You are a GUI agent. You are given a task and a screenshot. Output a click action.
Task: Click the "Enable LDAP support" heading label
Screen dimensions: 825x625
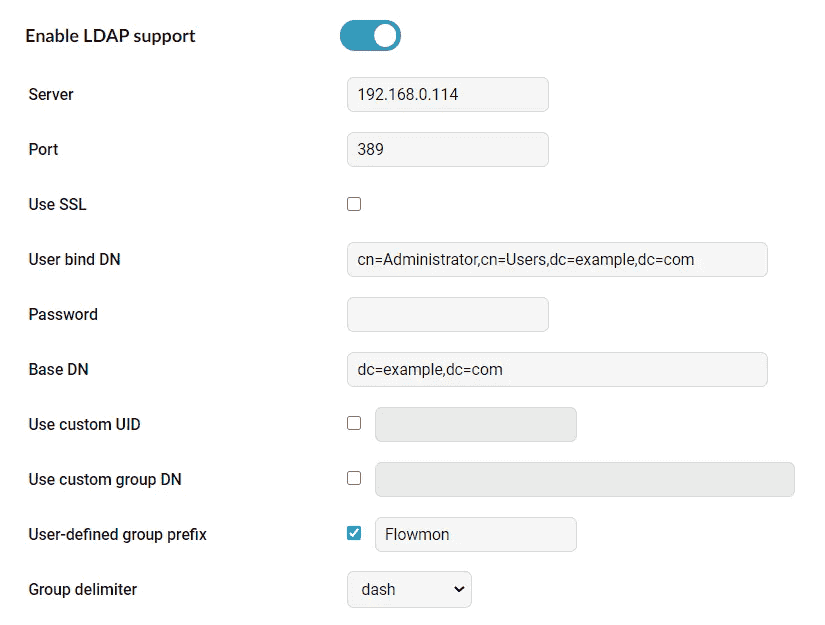click(x=110, y=36)
